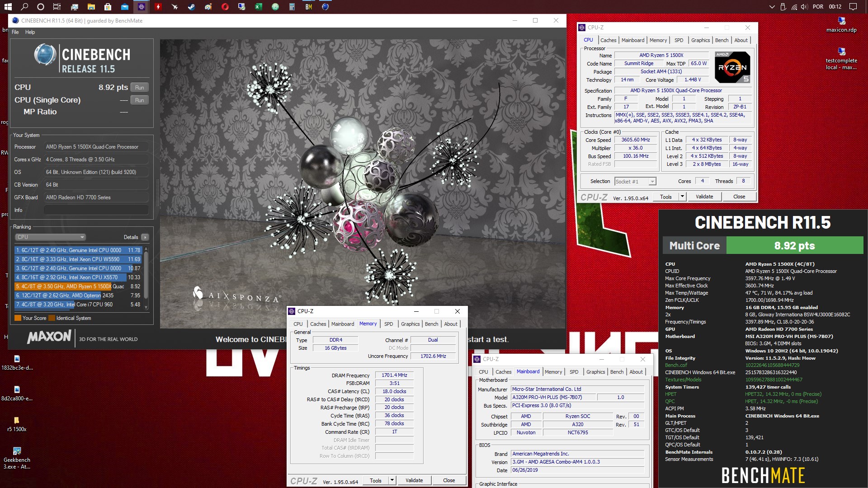Click Validate in the top CPU-Z window
Image resolution: width=868 pixels, height=488 pixels.
click(x=704, y=197)
